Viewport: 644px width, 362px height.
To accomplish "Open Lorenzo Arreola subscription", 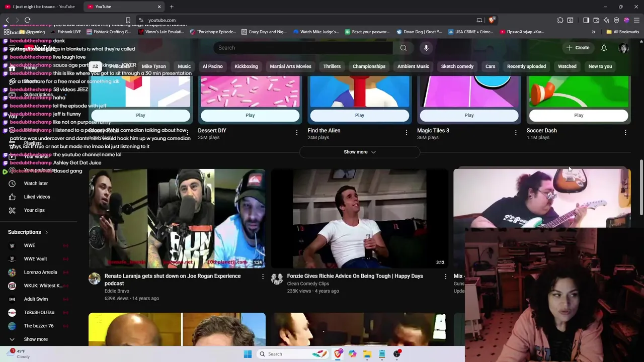I will 40,272.
